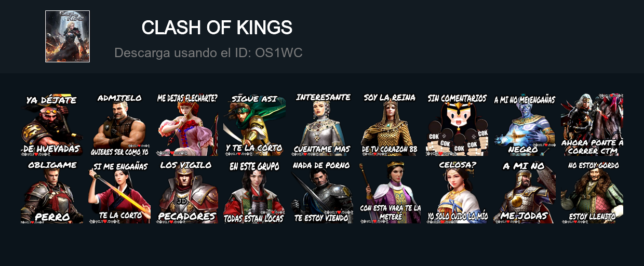This screenshot has width=644, height=266.
Task: Pick the 'A mi no me engañas' sticker
Action: click(x=525, y=125)
